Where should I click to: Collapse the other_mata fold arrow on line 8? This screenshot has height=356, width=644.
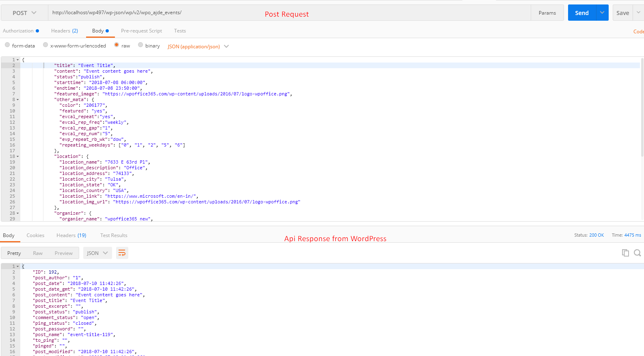point(18,99)
